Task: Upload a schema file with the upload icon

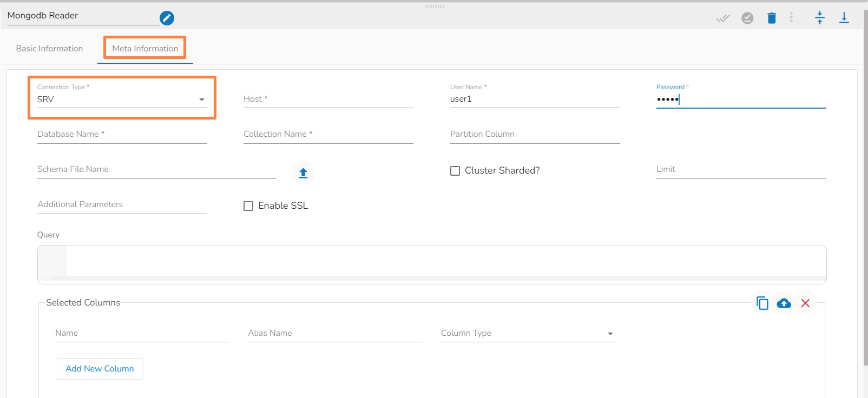Action: click(x=303, y=173)
